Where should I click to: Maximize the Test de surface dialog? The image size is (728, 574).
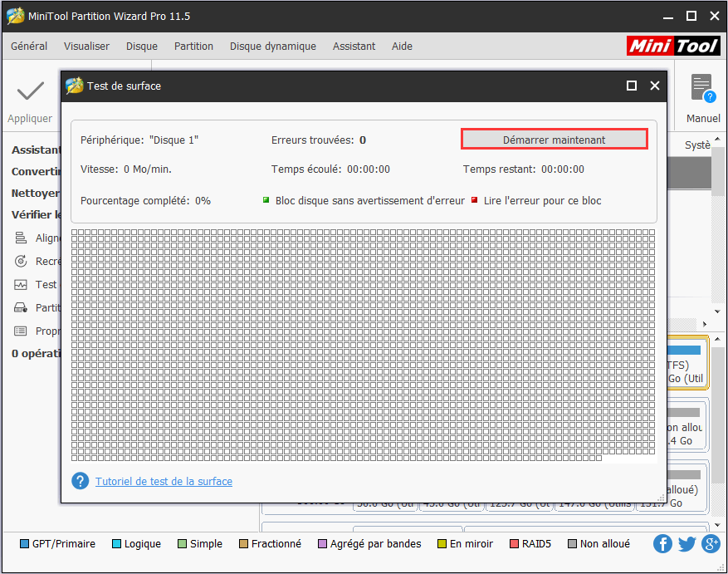632,86
